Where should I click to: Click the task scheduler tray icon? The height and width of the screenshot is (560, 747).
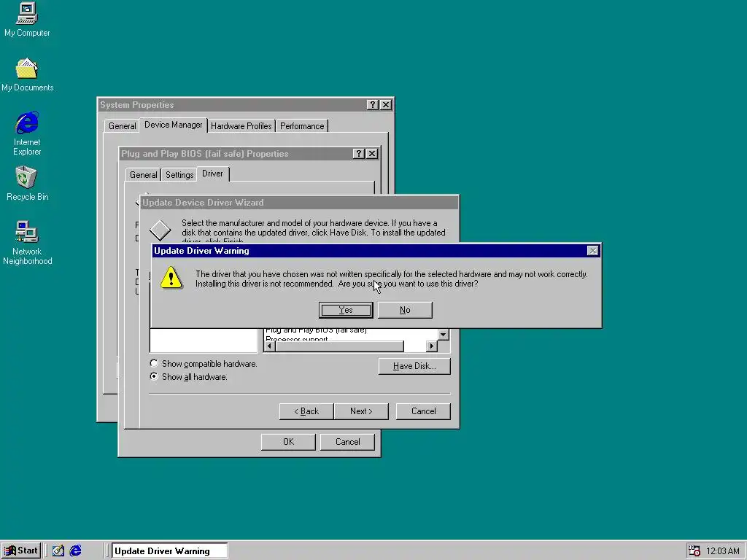[694, 551]
